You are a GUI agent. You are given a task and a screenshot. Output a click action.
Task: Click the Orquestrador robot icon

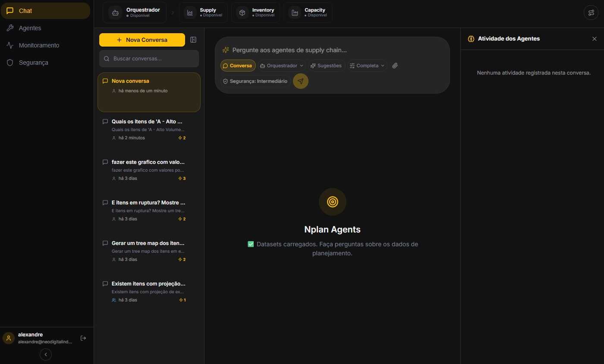pos(115,13)
